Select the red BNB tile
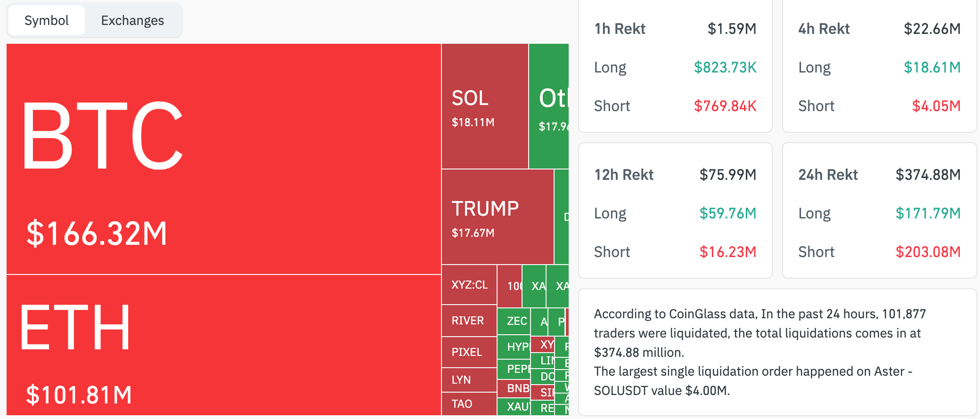The image size is (980, 419). click(x=514, y=388)
